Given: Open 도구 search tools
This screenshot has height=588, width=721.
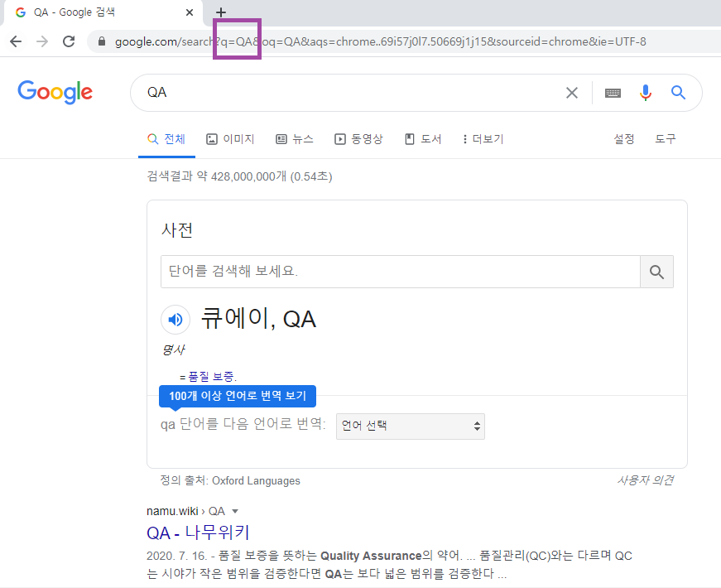Looking at the screenshot, I should pyautogui.click(x=666, y=139).
